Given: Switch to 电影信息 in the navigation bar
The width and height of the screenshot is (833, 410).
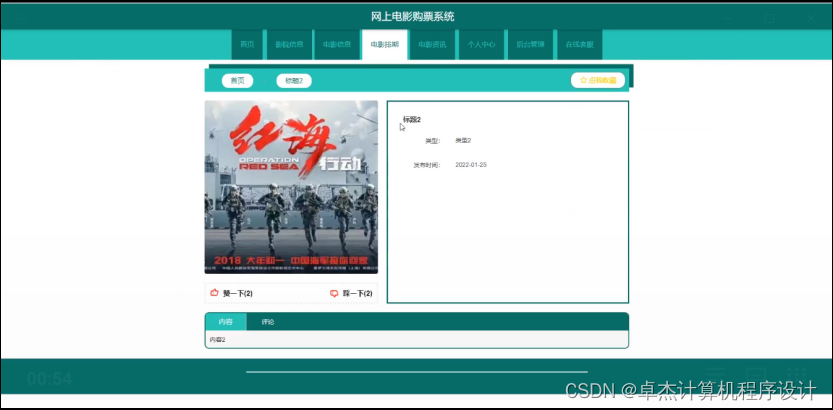Looking at the screenshot, I should tap(337, 45).
